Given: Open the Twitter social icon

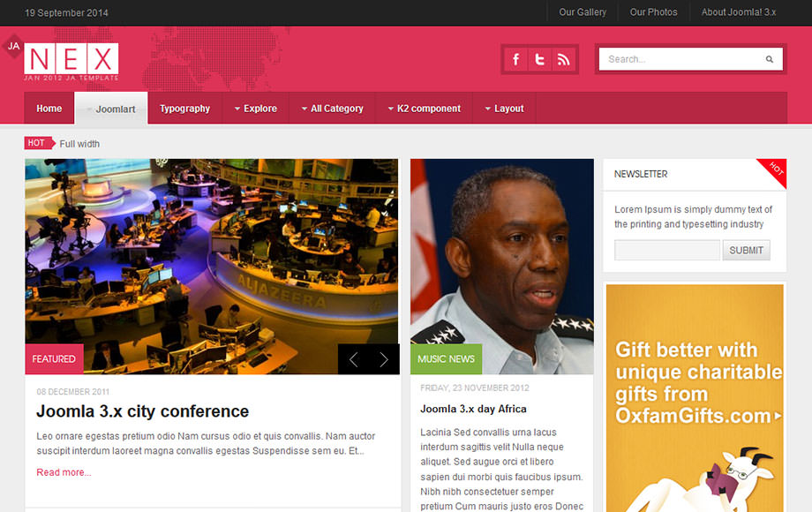Looking at the screenshot, I should (x=540, y=59).
